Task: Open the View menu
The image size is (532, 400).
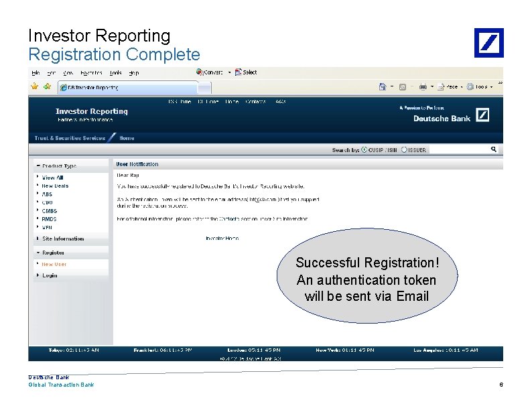Action: point(68,72)
